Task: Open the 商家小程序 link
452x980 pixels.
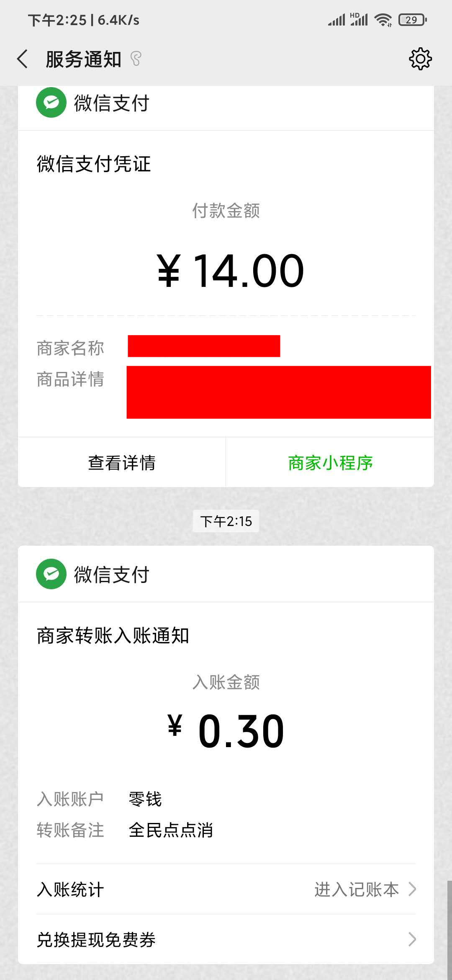Action: pos(330,463)
